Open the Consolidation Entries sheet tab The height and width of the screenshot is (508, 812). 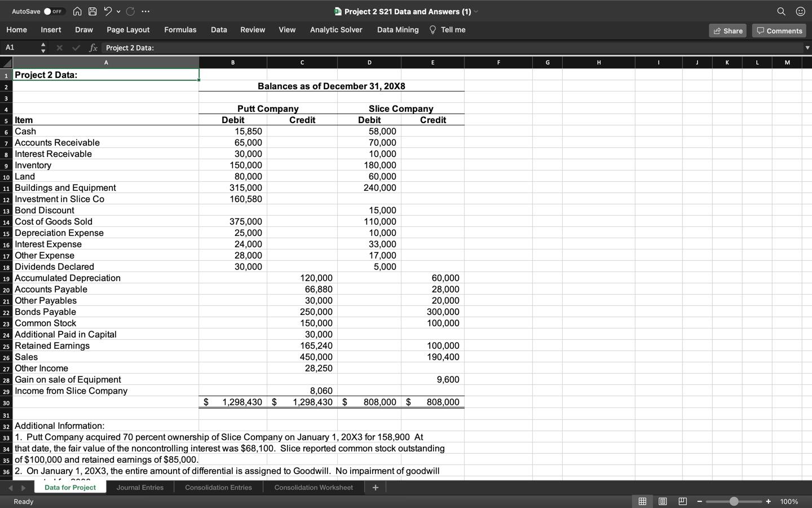[218, 487]
